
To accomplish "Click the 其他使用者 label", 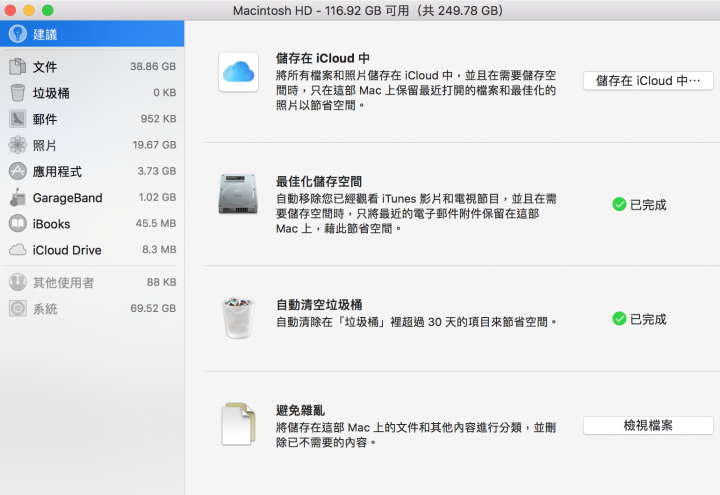I will point(63,283).
